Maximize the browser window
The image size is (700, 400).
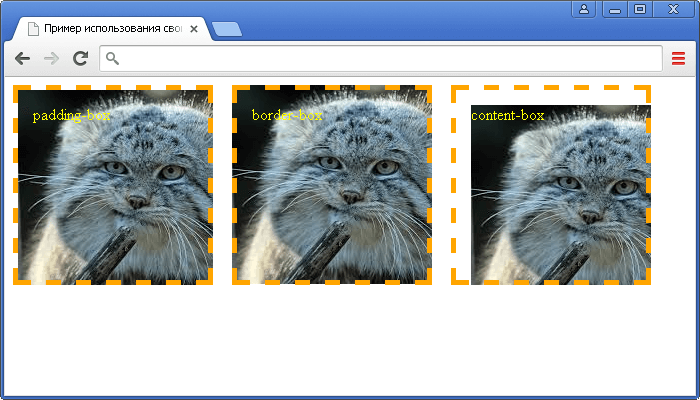pos(640,9)
